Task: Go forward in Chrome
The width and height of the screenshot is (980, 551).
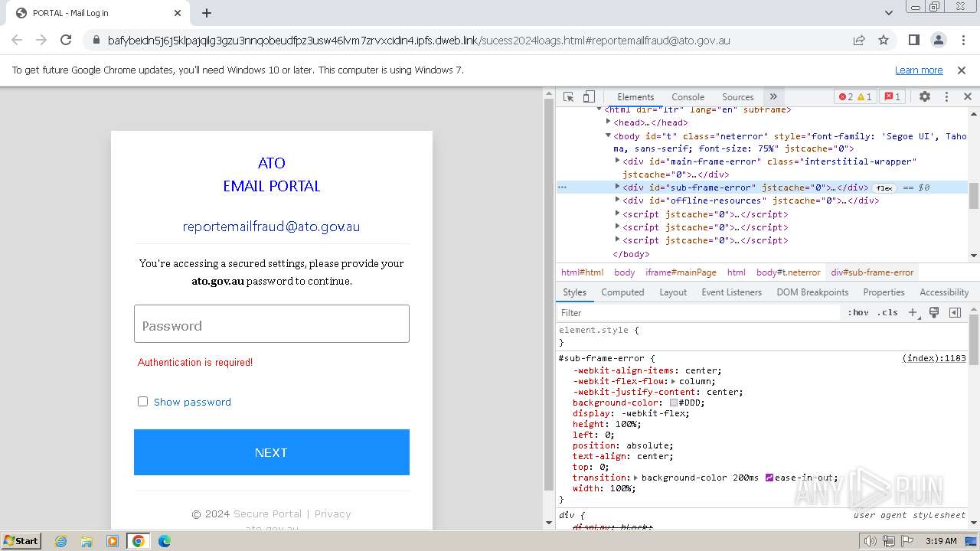Action: point(41,40)
